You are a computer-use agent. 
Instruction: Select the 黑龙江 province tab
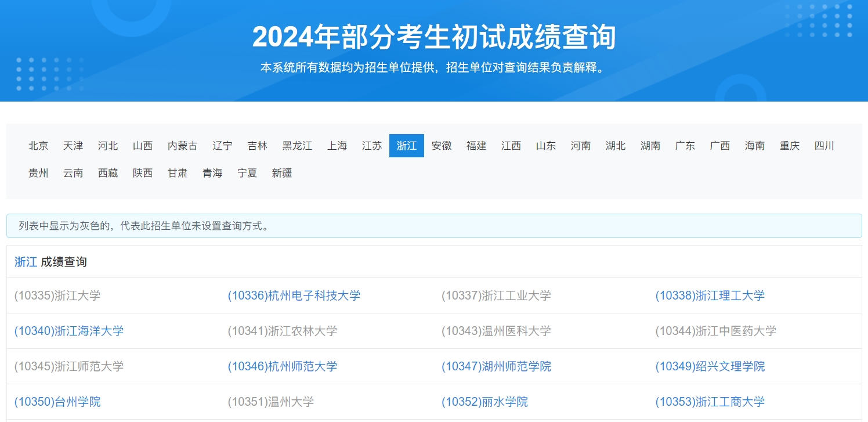(297, 146)
